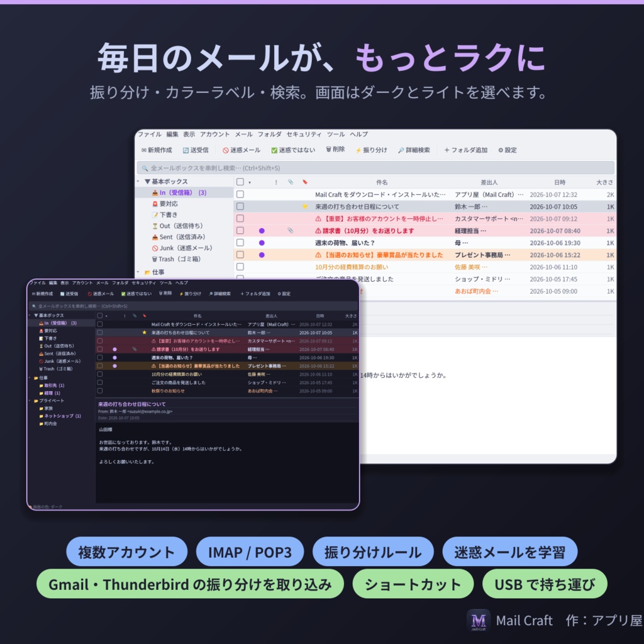Click 送受信 in the dark window toolbar
The width and height of the screenshot is (644, 644).
(69, 294)
